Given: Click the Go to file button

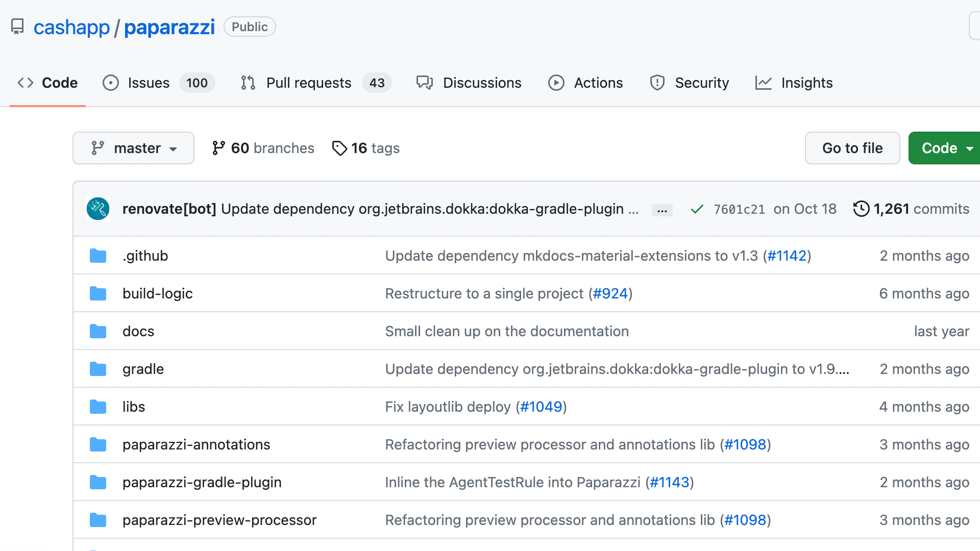Looking at the screenshot, I should point(852,148).
